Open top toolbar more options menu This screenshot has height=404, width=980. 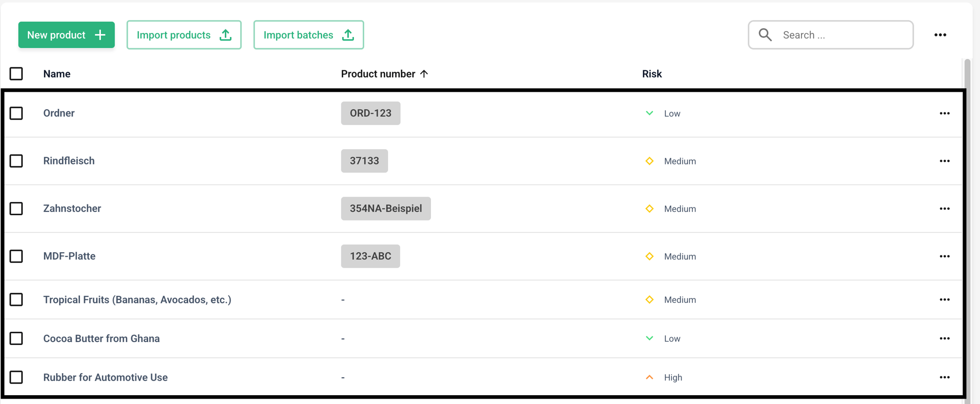tap(940, 35)
